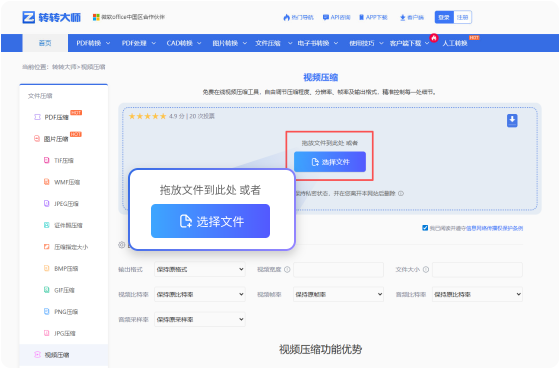The image size is (560, 369).
Task: Select the PNG压缩 sidebar icon
Action: 46,311
